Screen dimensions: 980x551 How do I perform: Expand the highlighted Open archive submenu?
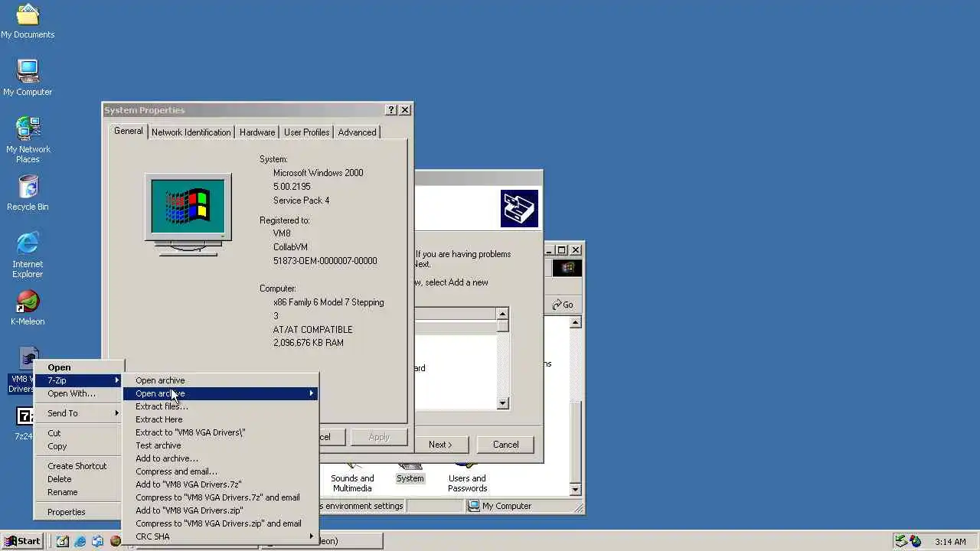coord(220,393)
